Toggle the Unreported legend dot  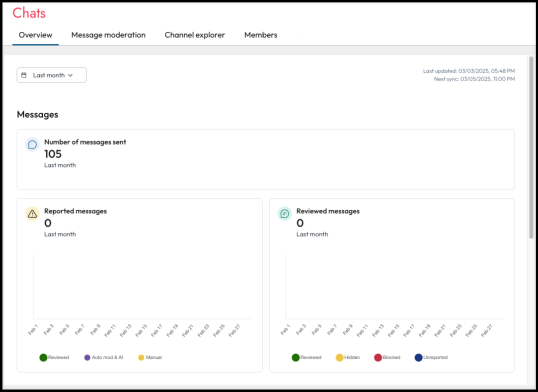point(418,357)
